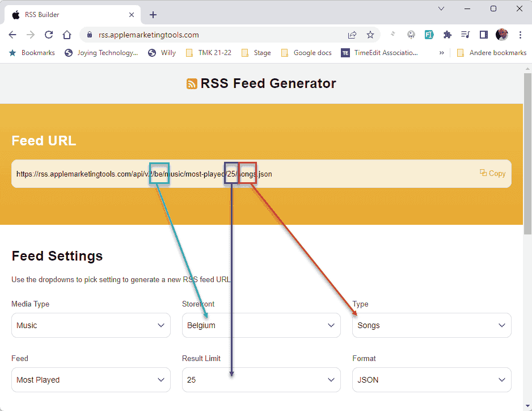Select the RSS Builder tab
Image resolution: width=532 pixels, height=411 pixels.
[72, 15]
